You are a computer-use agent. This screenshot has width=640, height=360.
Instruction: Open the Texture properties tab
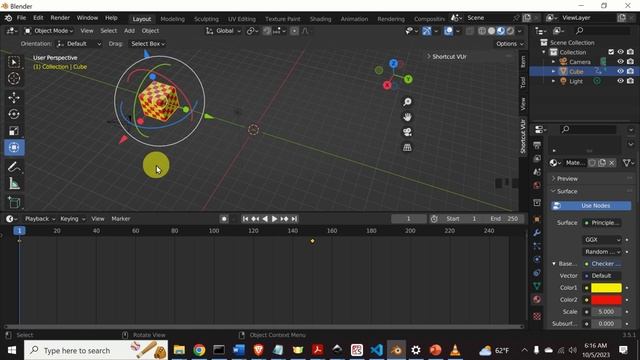coord(537,316)
